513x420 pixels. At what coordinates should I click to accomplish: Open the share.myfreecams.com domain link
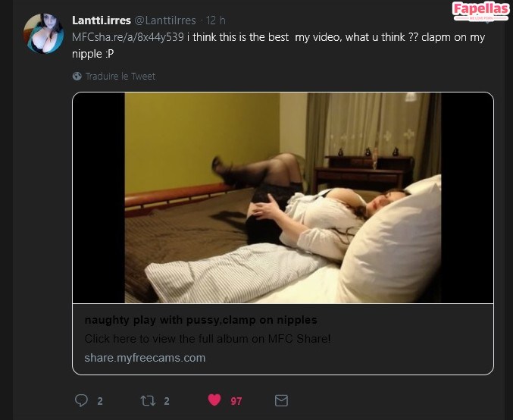pyautogui.click(x=145, y=358)
